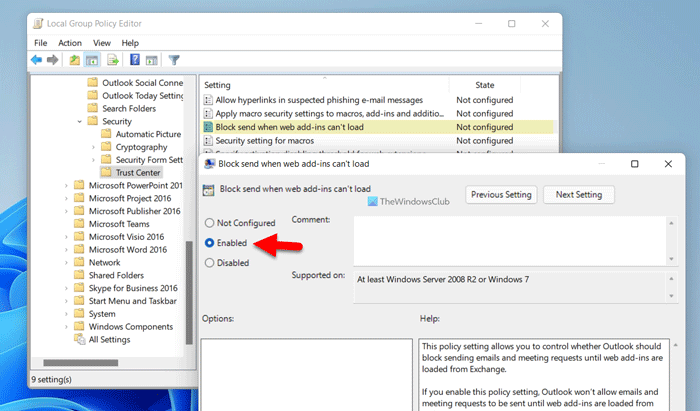The width and height of the screenshot is (700, 411).
Task: Select Microsoft Publisher 2016 tree item
Action: pos(134,211)
